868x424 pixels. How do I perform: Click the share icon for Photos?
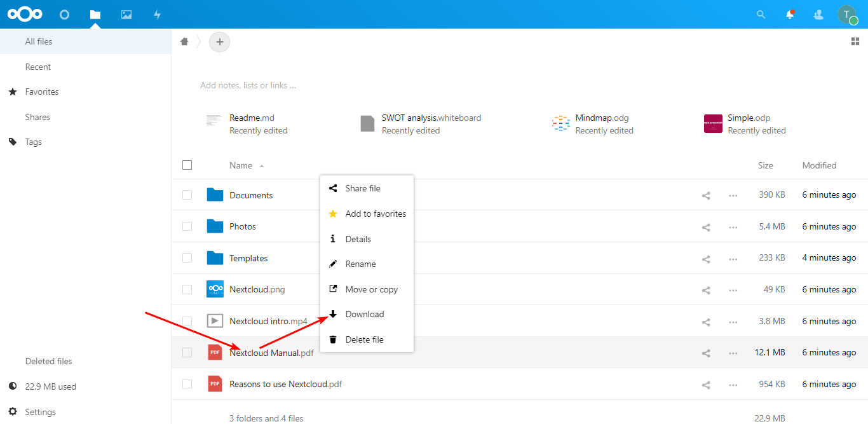[x=705, y=227]
